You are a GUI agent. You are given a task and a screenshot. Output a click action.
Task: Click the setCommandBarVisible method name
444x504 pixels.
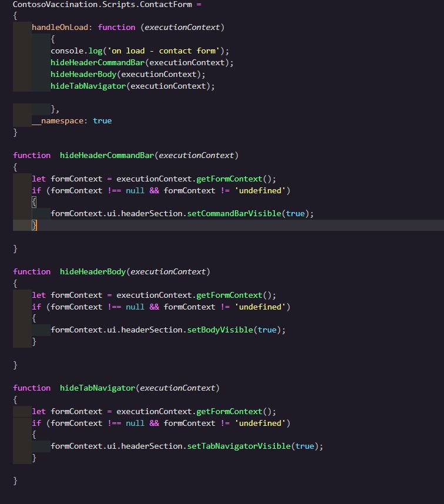(x=234, y=213)
